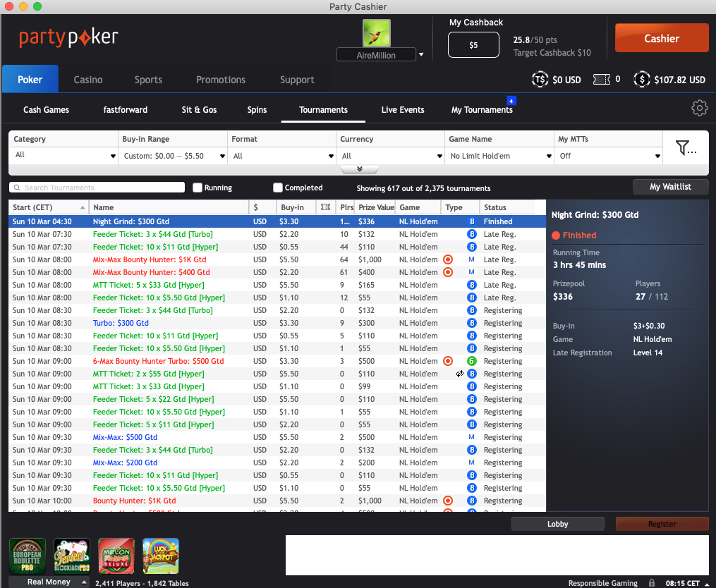Open the Support tab

tap(297, 80)
